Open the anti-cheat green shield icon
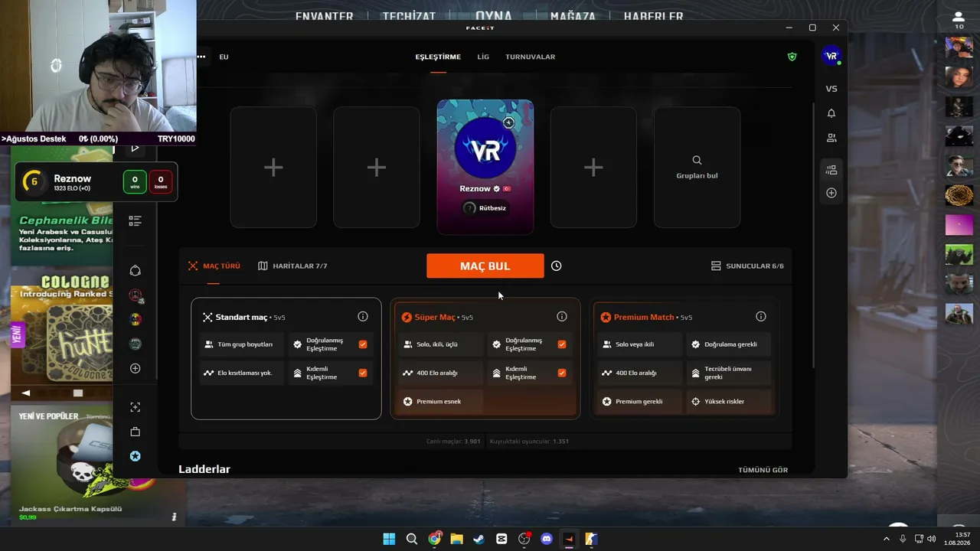This screenshot has height=551, width=980. coord(792,57)
